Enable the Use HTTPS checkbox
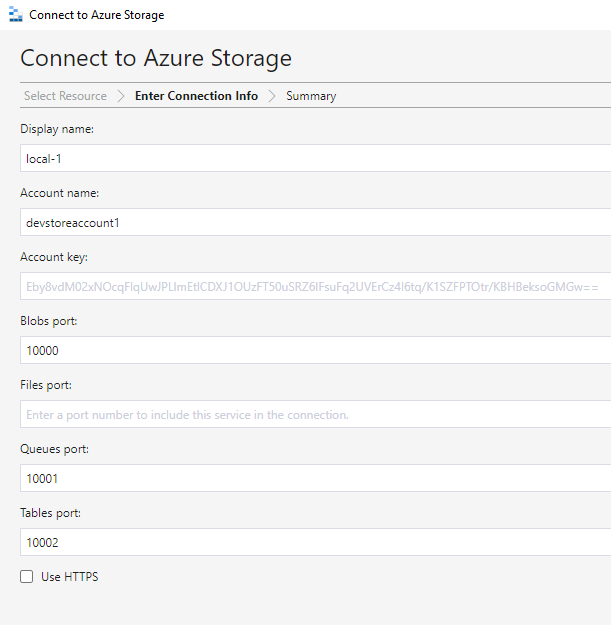The image size is (611, 625). 27,576
